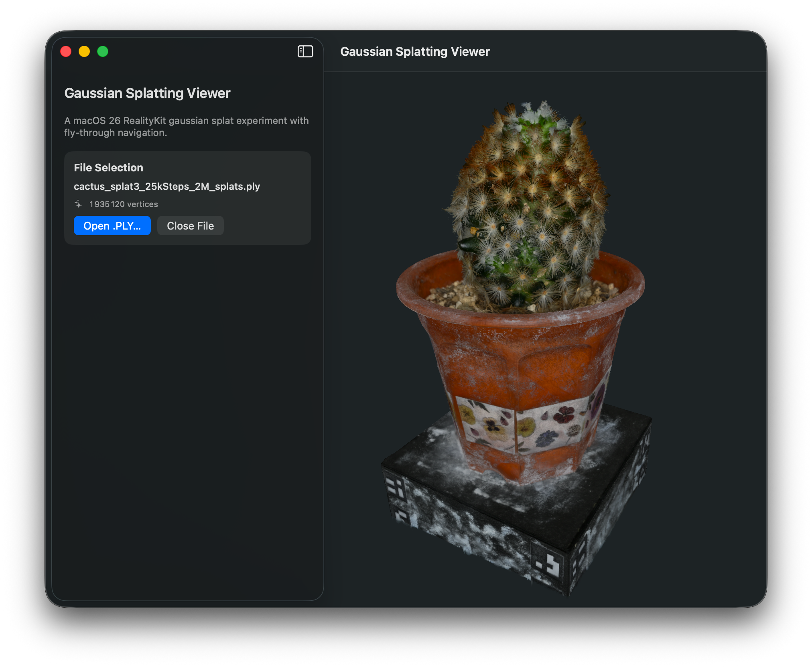The width and height of the screenshot is (812, 667).
Task: Click the Gaussian Splatting Viewer title bar text
Action: tap(415, 51)
